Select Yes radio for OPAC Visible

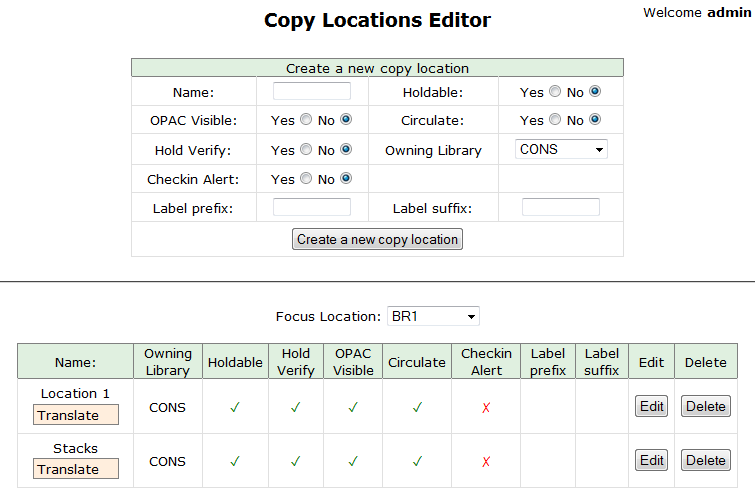[306, 120]
